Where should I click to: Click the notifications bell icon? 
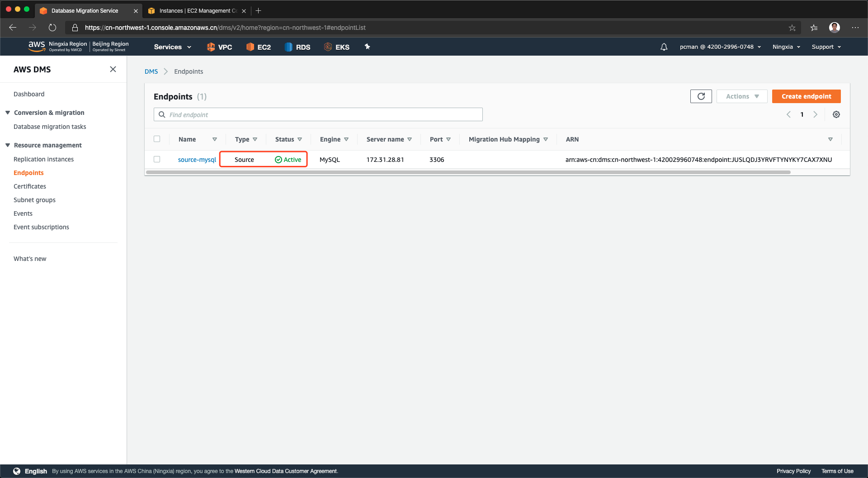(664, 47)
